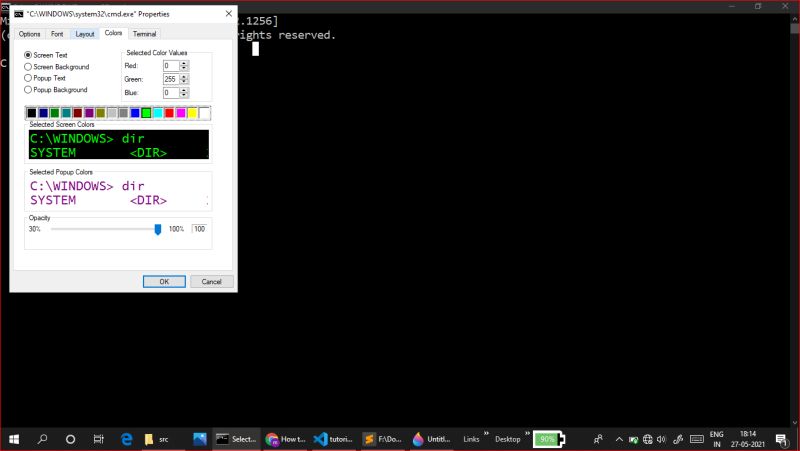Click the command prompt vertical scrollbar

point(795,219)
